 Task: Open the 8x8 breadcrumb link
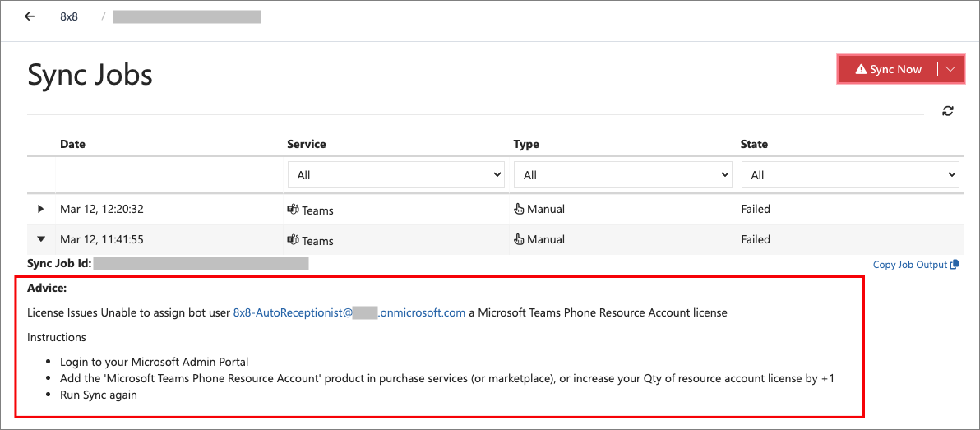point(69,17)
